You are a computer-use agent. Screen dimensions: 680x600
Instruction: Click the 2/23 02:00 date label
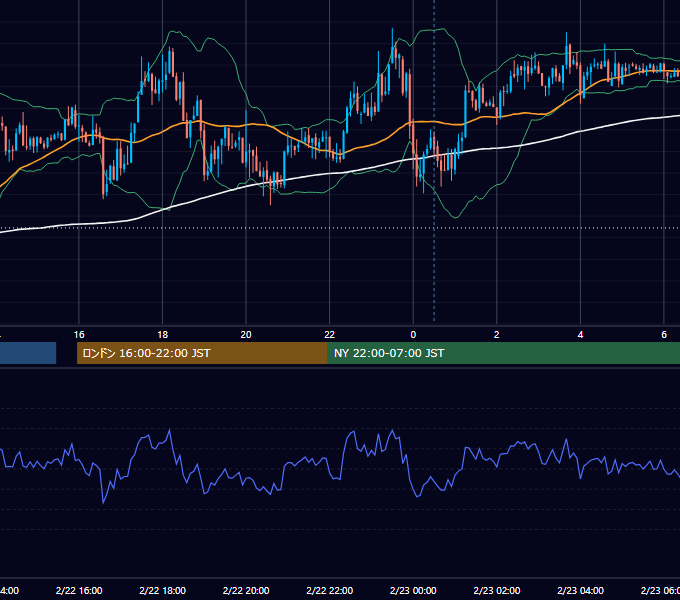pyautogui.click(x=497, y=590)
